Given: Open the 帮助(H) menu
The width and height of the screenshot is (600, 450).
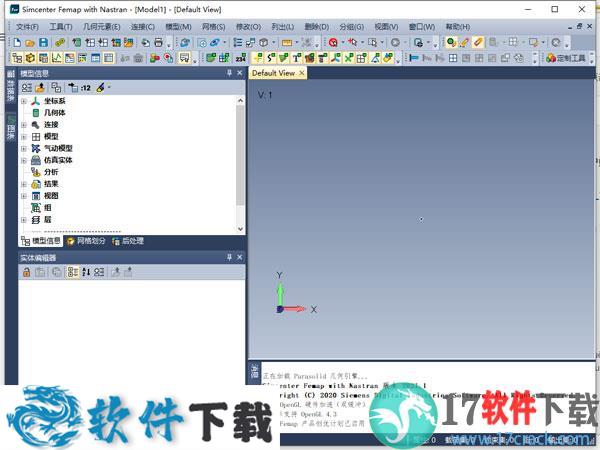Looking at the screenshot, I should click(458, 27).
